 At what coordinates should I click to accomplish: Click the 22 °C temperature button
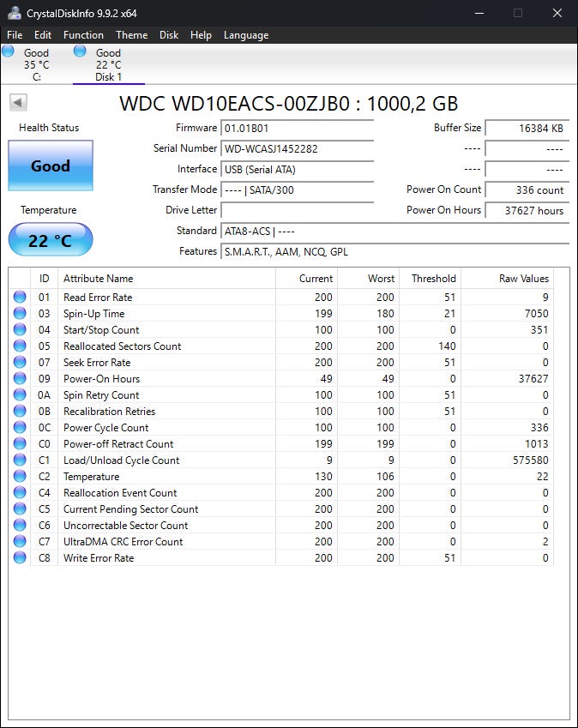pos(51,239)
